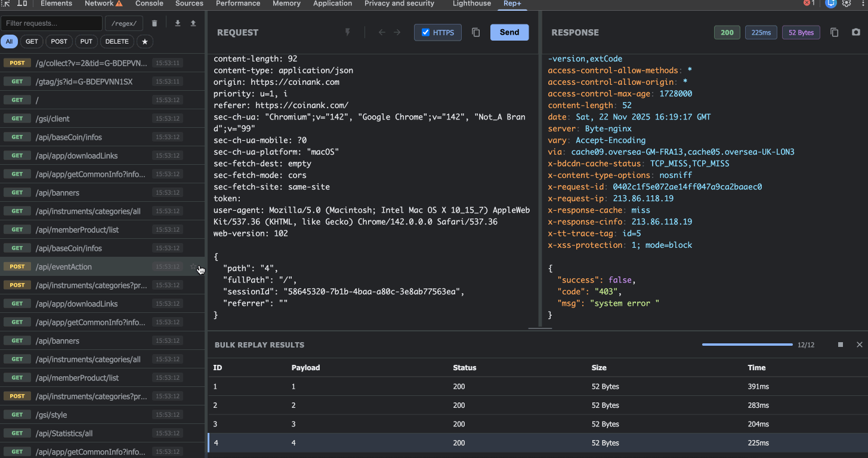
Task: Toggle the /regex/ filter mode
Action: (x=124, y=23)
